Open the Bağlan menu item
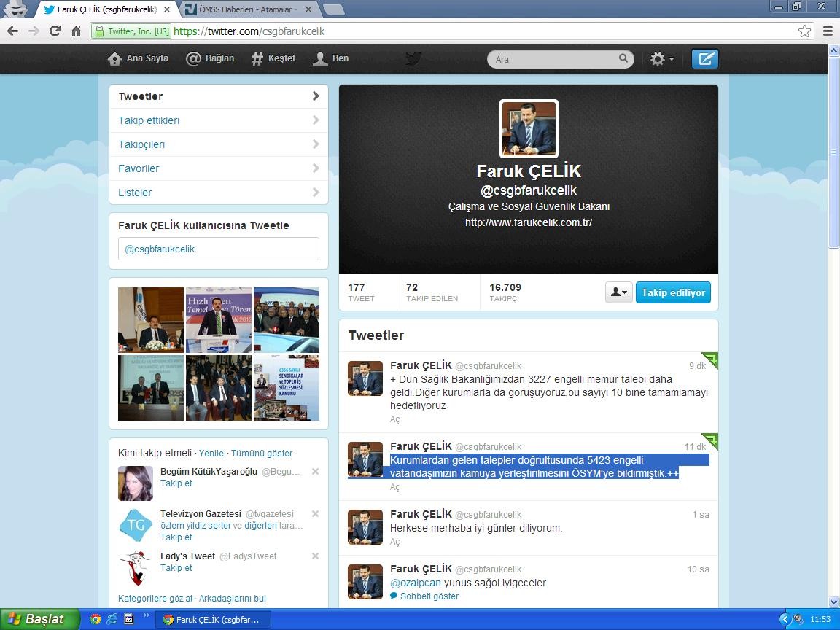The height and width of the screenshot is (630, 840). click(x=210, y=58)
